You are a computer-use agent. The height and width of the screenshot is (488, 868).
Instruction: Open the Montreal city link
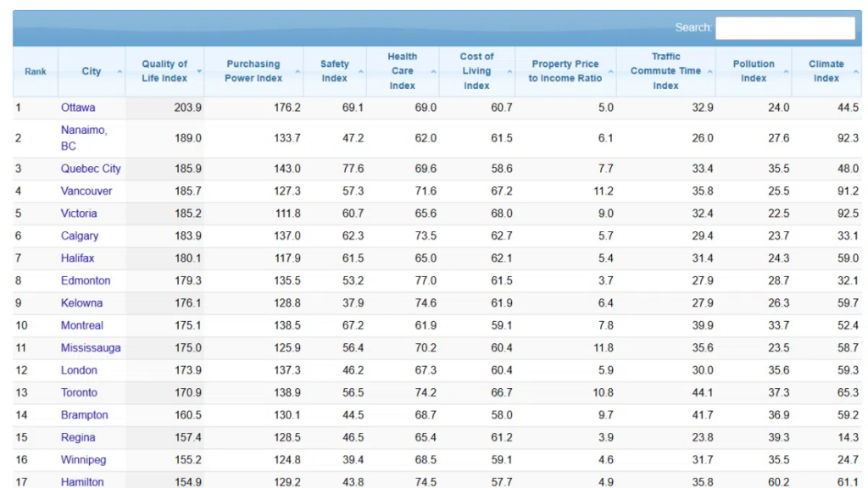pos(82,325)
